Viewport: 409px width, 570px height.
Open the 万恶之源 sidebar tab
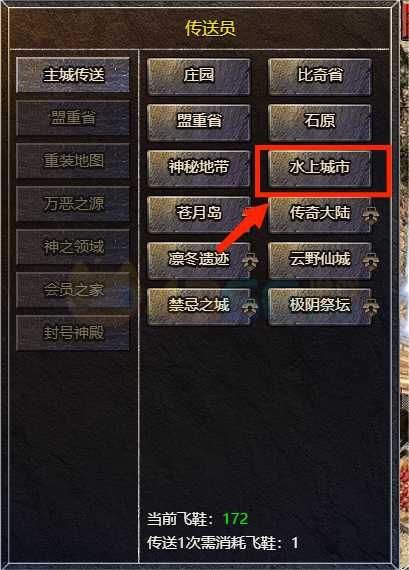(73, 204)
